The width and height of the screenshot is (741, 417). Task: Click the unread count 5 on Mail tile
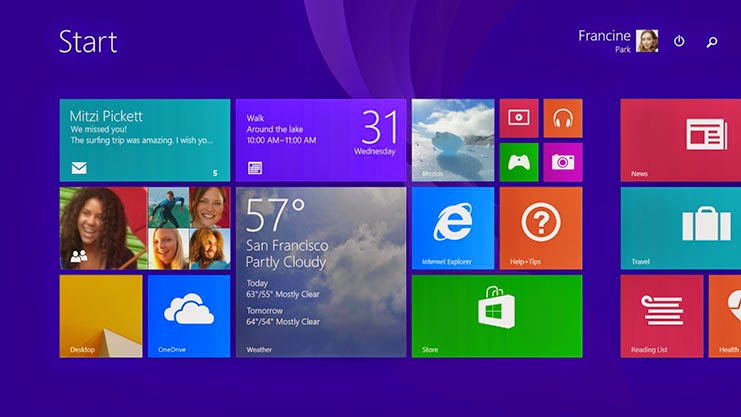pyautogui.click(x=215, y=173)
